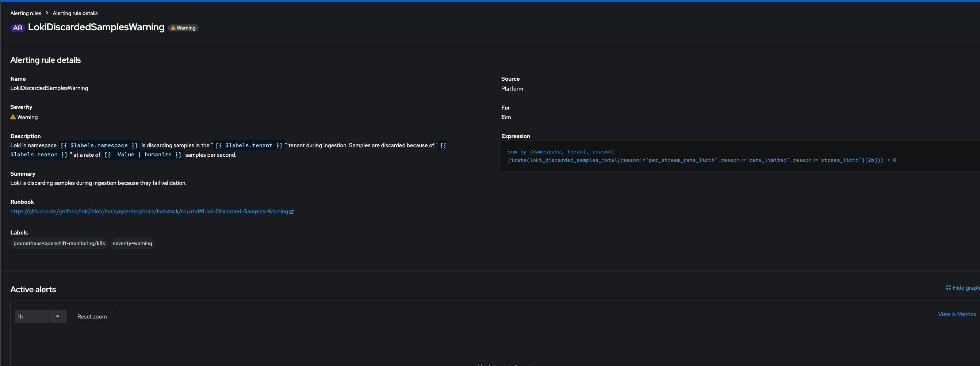Image resolution: width=980 pixels, height=366 pixels.
Task: Click the Summary field label
Action: click(23, 174)
